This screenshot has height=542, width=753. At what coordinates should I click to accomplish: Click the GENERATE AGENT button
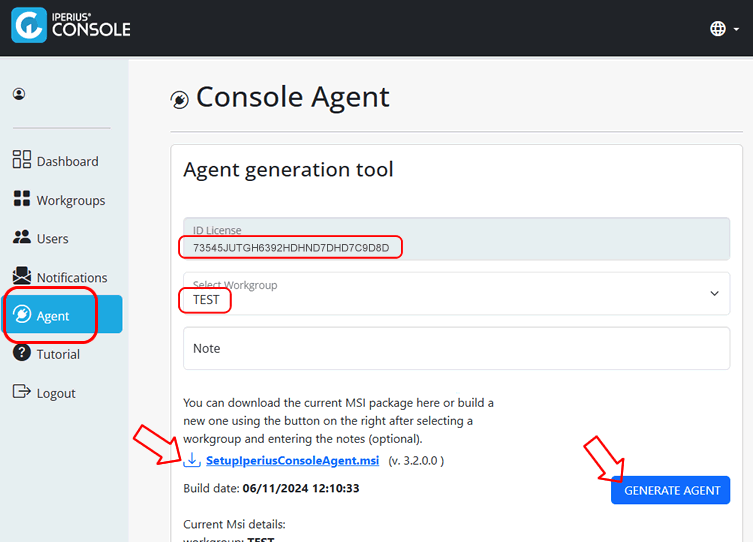point(670,490)
